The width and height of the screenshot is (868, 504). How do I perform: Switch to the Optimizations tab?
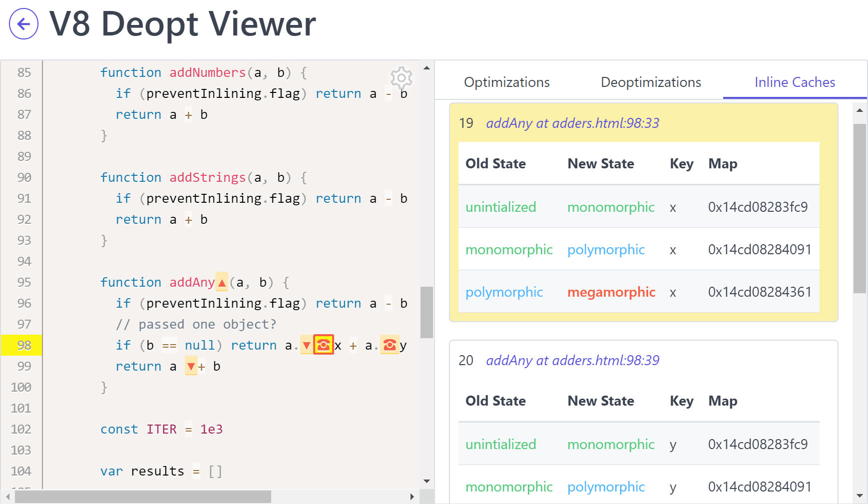point(506,82)
